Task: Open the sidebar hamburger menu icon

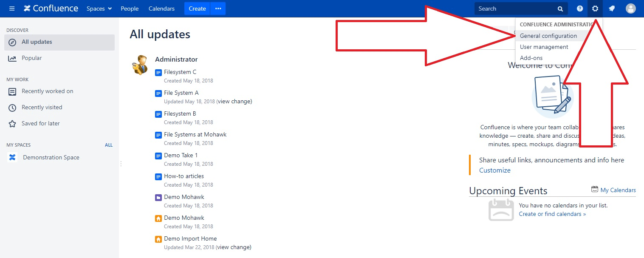Action: [12, 8]
